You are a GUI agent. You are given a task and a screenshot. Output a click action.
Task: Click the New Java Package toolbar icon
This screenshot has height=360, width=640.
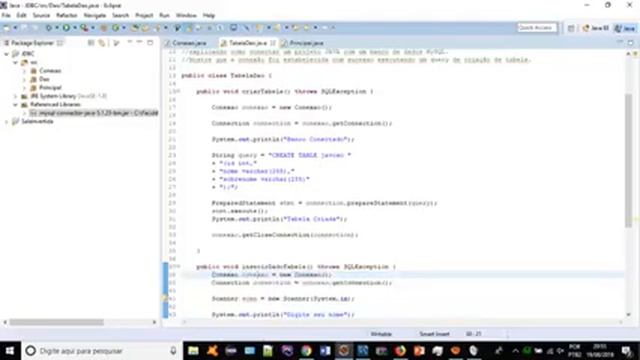click(104, 28)
